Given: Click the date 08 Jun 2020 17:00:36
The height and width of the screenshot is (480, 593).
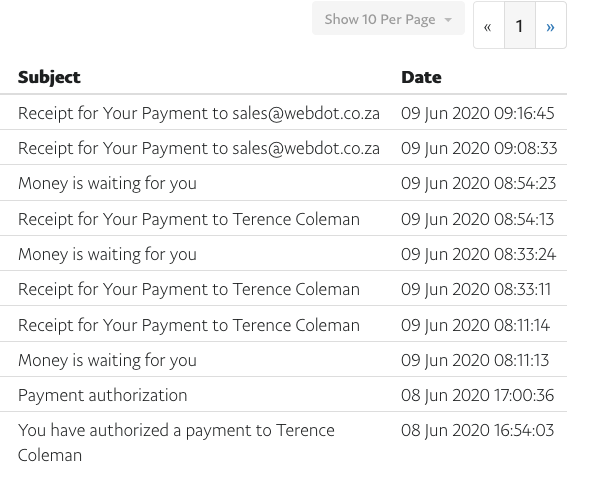Looking at the screenshot, I should [478, 395].
